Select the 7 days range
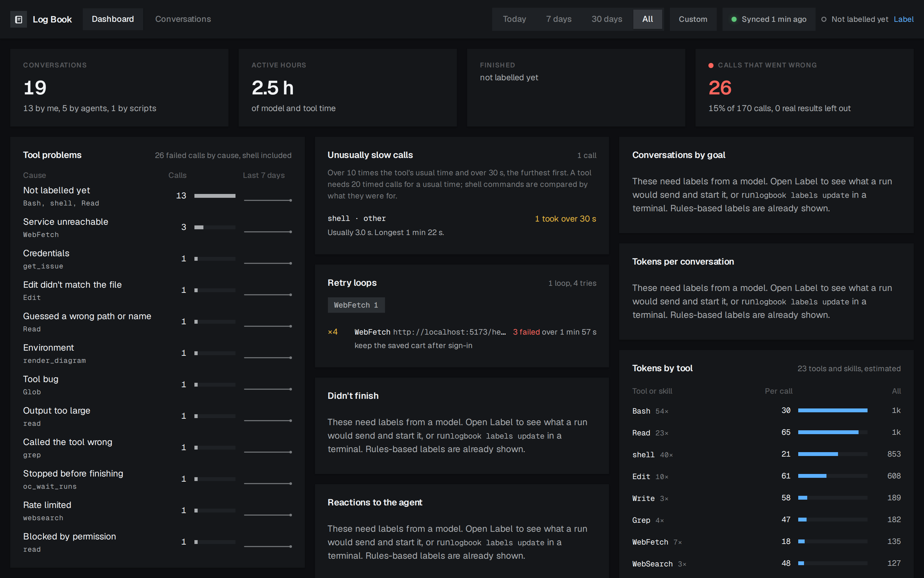Viewport: 924px width, 578px height. point(559,19)
